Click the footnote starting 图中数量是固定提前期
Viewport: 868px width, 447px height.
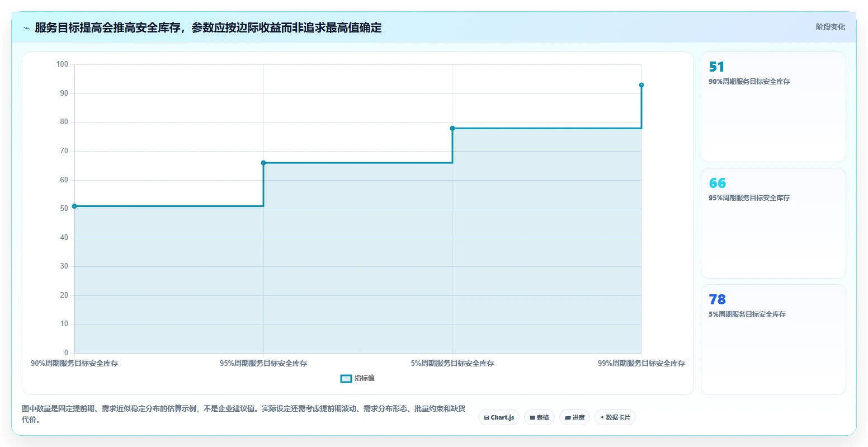pos(243,414)
